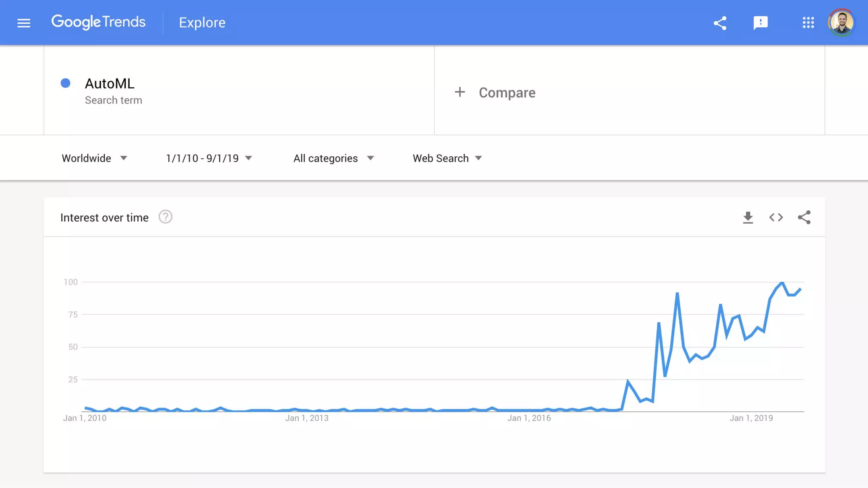This screenshot has width=868, height=488.
Task: Open the send feedback icon
Action: point(760,23)
